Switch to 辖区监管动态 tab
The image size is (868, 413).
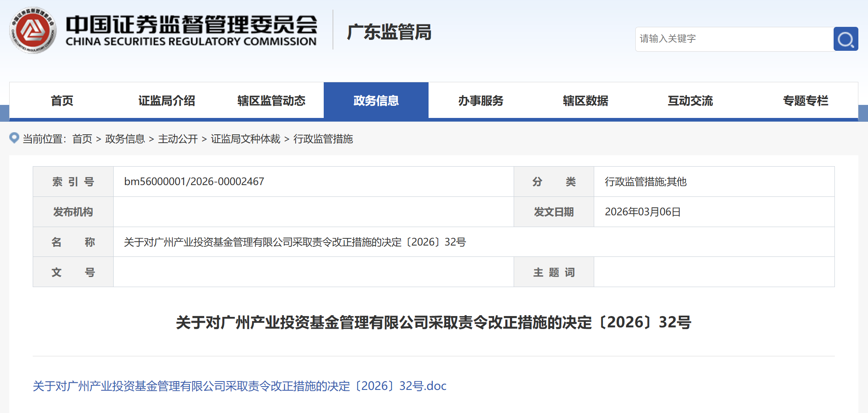coord(271,101)
